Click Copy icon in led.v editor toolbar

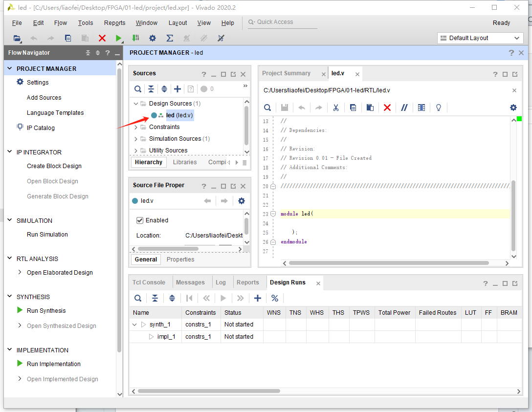(x=353, y=108)
